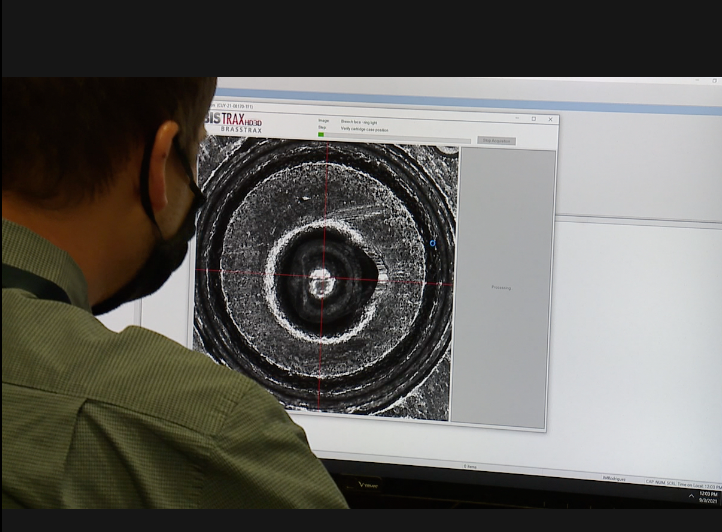This screenshot has width=722, height=532.
Task: Click the 'Verify cartridge case position' step text
Action: tap(364, 128)
